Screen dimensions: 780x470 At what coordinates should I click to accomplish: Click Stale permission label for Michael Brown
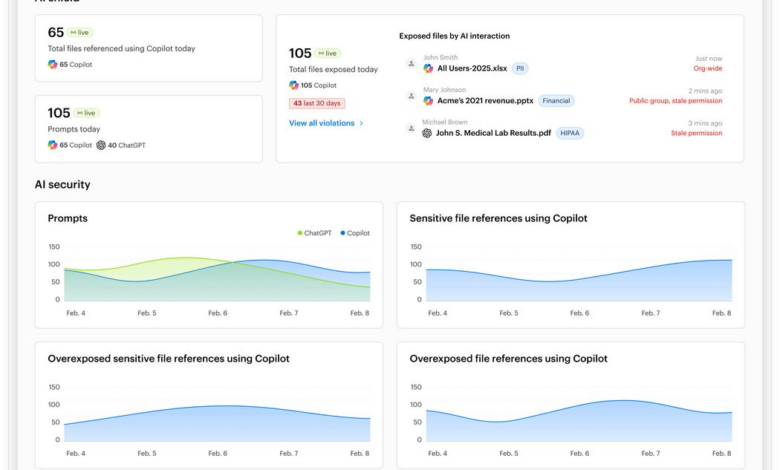(696, 133)
